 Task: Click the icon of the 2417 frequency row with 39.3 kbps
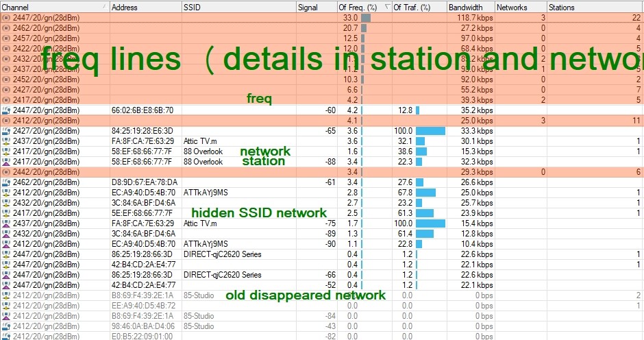pos(5,100)
